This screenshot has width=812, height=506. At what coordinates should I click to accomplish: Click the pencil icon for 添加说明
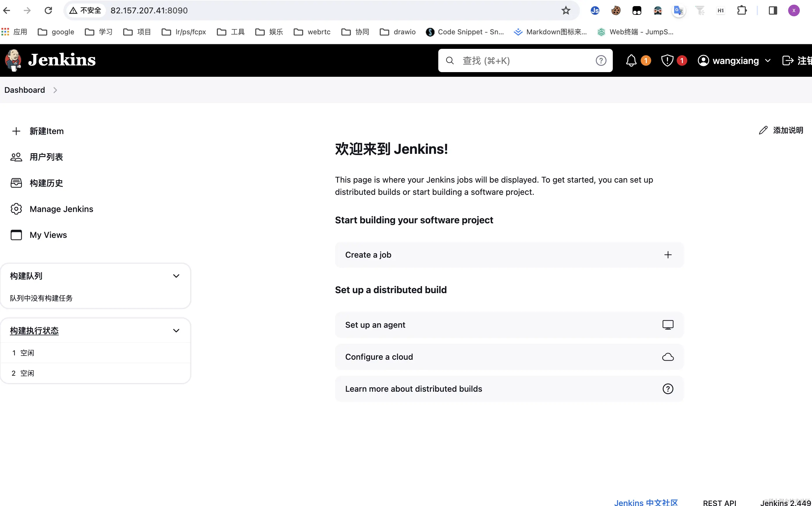coord(763,130)
